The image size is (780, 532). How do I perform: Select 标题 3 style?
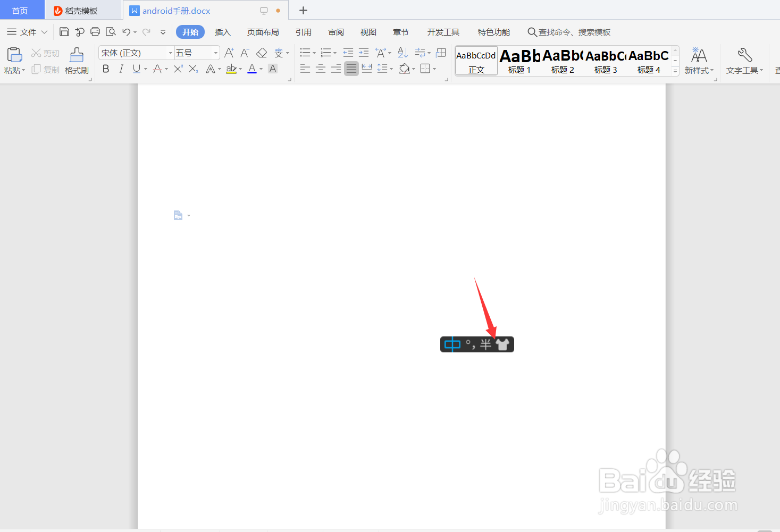click(606, 61)
